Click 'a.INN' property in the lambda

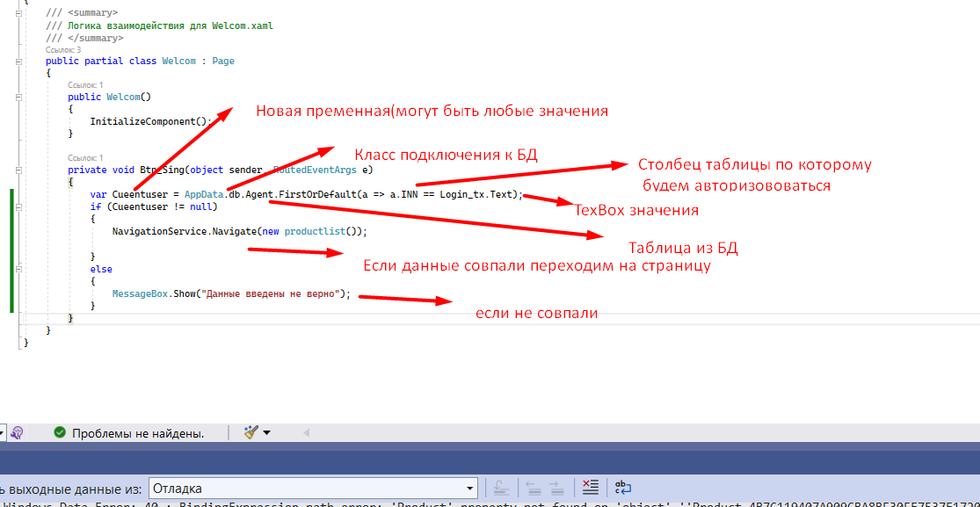click(x=403, y=194)
